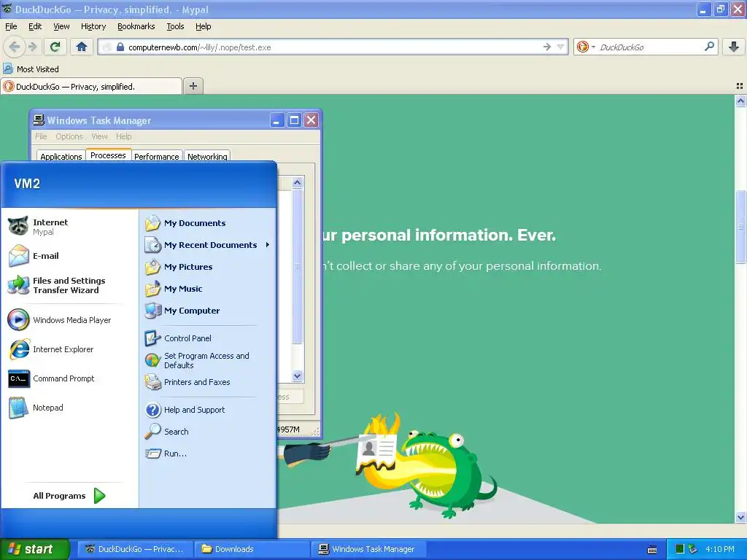Click the system clock showing 4:10 PM
Screen dimensions: 747x560
(x=720, y=549)
